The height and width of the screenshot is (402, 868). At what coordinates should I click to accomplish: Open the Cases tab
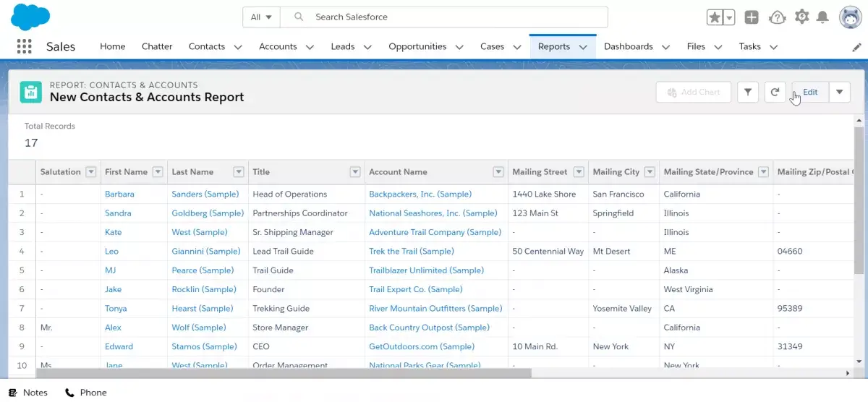[492, 46]
